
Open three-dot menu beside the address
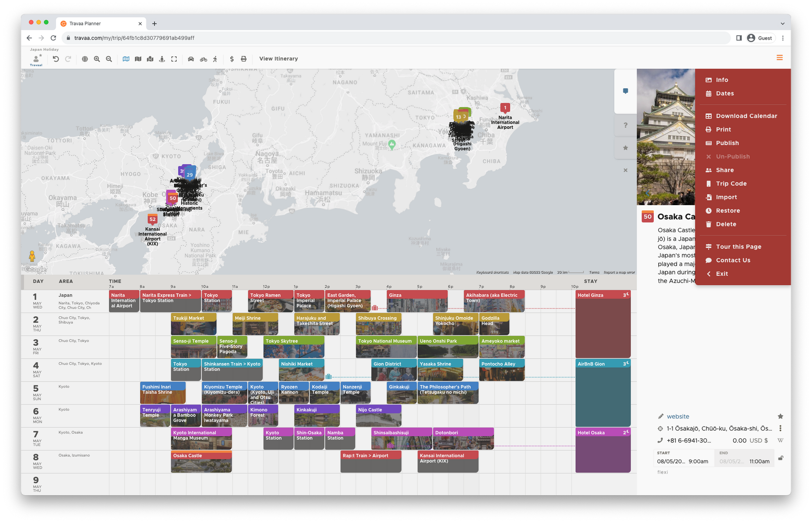[780, 428]
